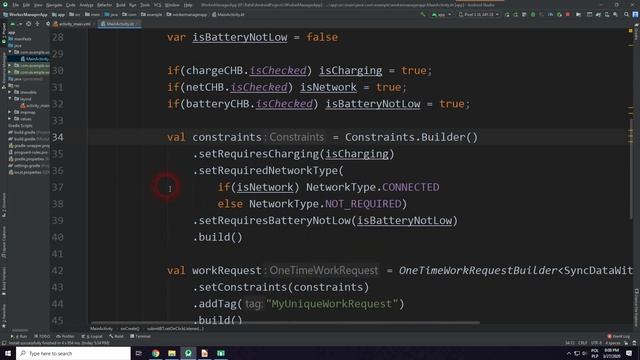Open the Refactor menu

click(104, 5)
